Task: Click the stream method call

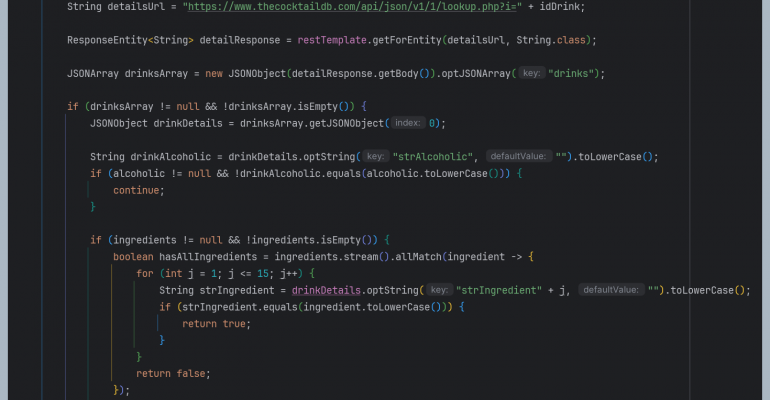Action: 361,257
